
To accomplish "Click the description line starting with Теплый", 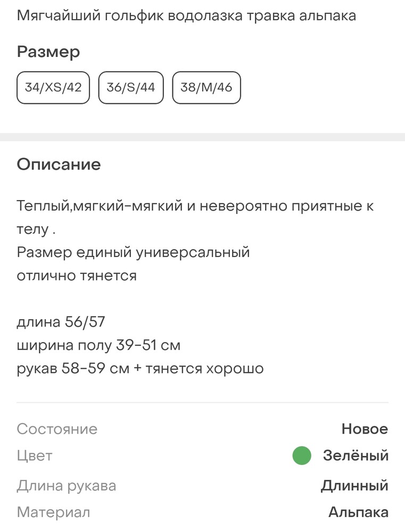I will (x=195, y=206).
